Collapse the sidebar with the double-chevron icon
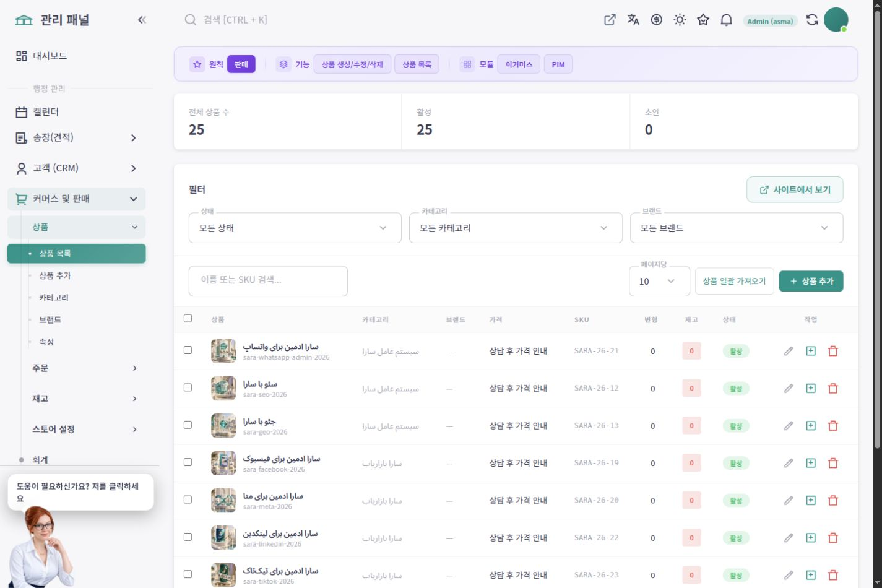This screenshot has width=882, height=588. (142, 20)
